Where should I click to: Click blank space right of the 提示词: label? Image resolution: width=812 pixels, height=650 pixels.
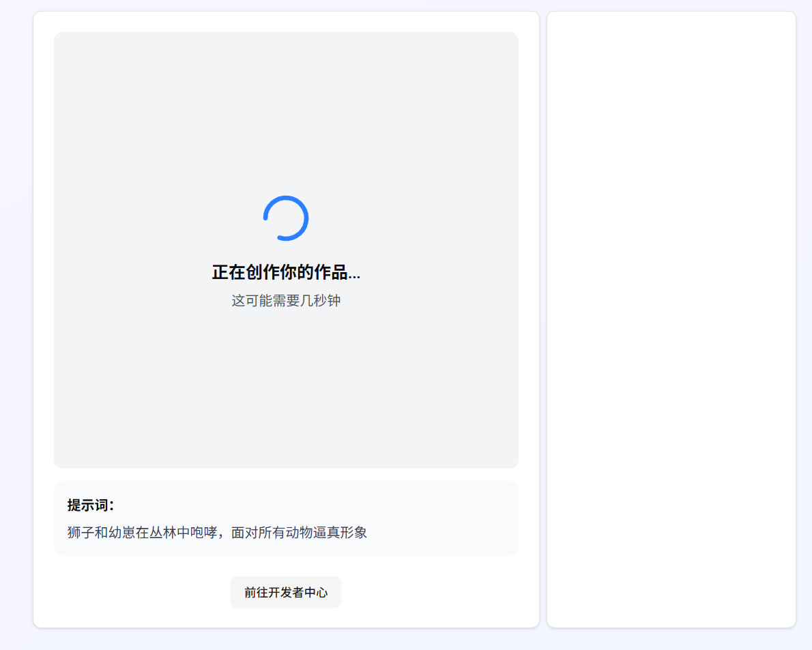(x=307, y=505)
